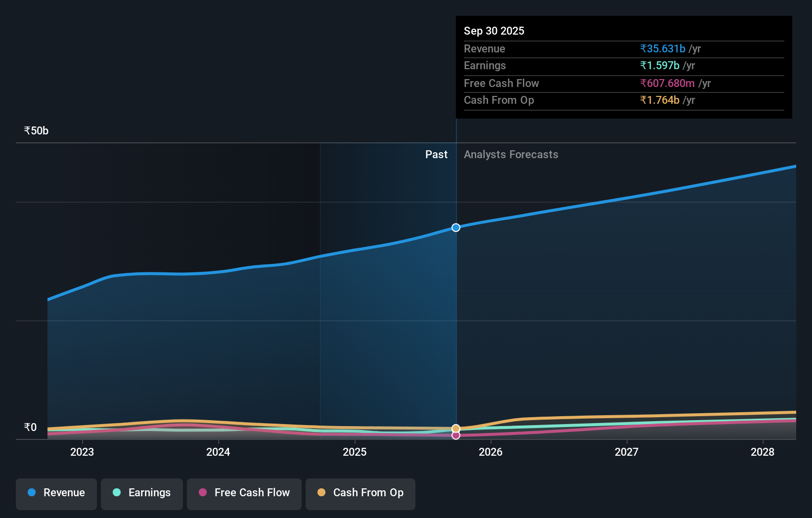The height and width of the screenshot is (518, 812).
Task: Switch to the Past section label
Action: pos(436,154)
